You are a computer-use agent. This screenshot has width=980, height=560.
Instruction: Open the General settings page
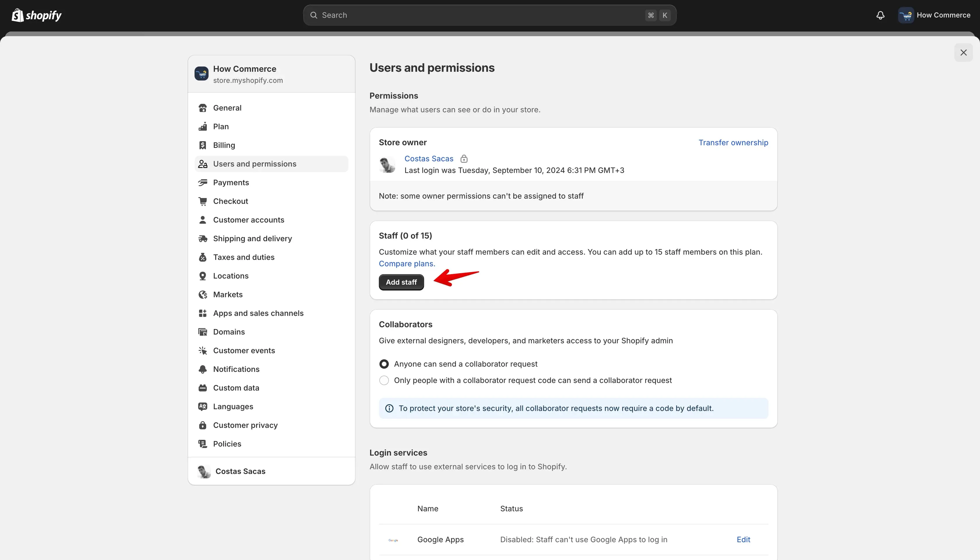tap(272, 108)
